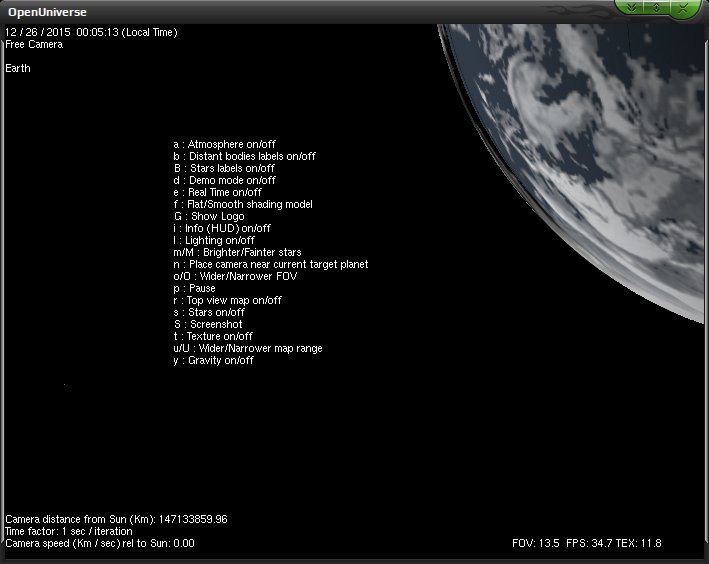Click the 'Earth' target label
The width and height of the screenshot is (709, 564).
(18, 68)
